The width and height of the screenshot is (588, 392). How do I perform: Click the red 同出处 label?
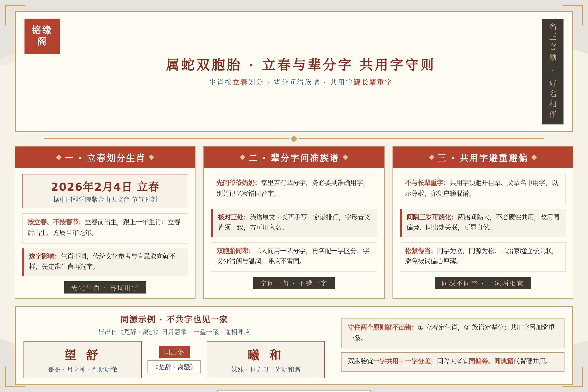174,352
